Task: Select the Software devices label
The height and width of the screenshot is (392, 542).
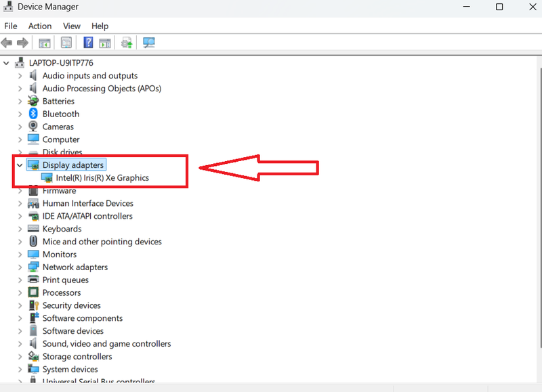Action: tap(73, 331)
